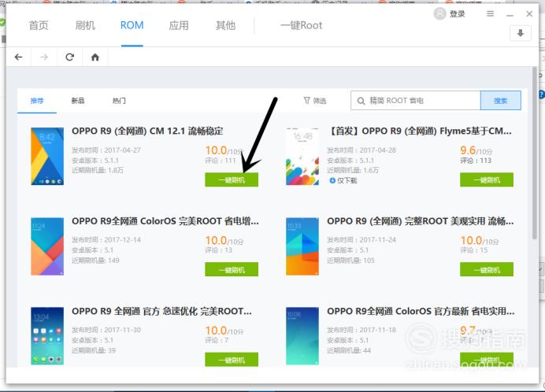The height and width of the screenshot is (392, 545).
Task: Click the forward arrow navigation icon
Action: [44, 57]
